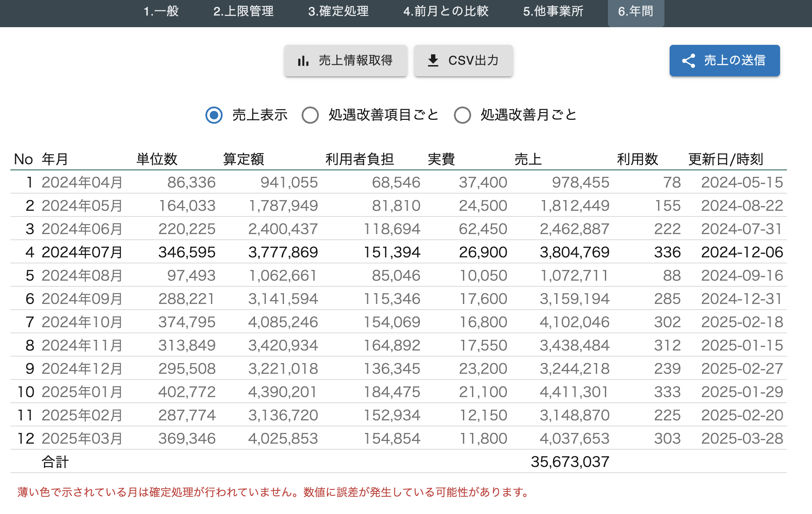Click update date 2024-12-06
This screenshot has height=514, width=812.
(x=742, y=252)
